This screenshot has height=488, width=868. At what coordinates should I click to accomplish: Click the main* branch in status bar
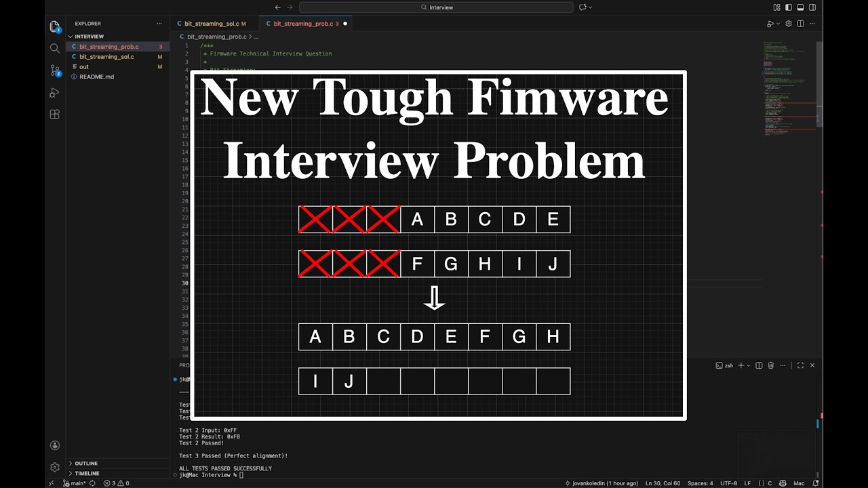click(x=75, y=483)
